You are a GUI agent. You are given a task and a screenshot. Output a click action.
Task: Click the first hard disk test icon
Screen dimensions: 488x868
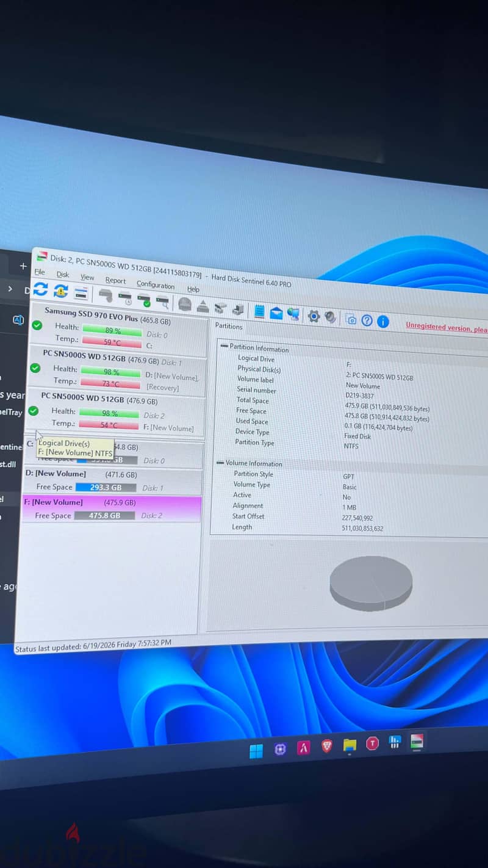pyautogui.click(x=106, y=296)
